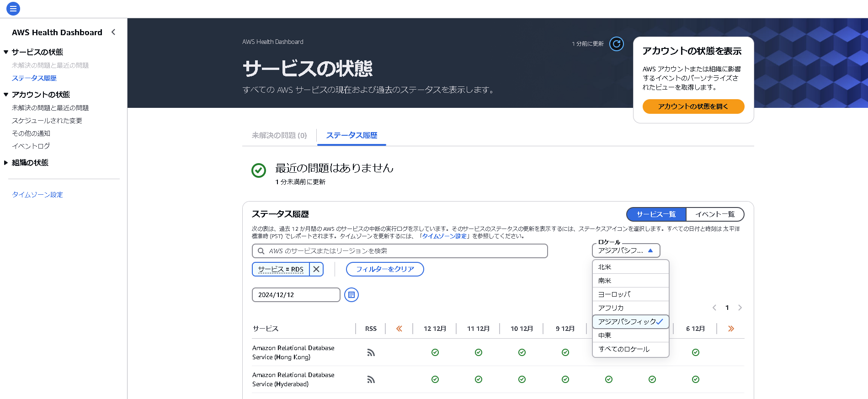Open the 未解決の問題 (0) tab

click(279, 135)
